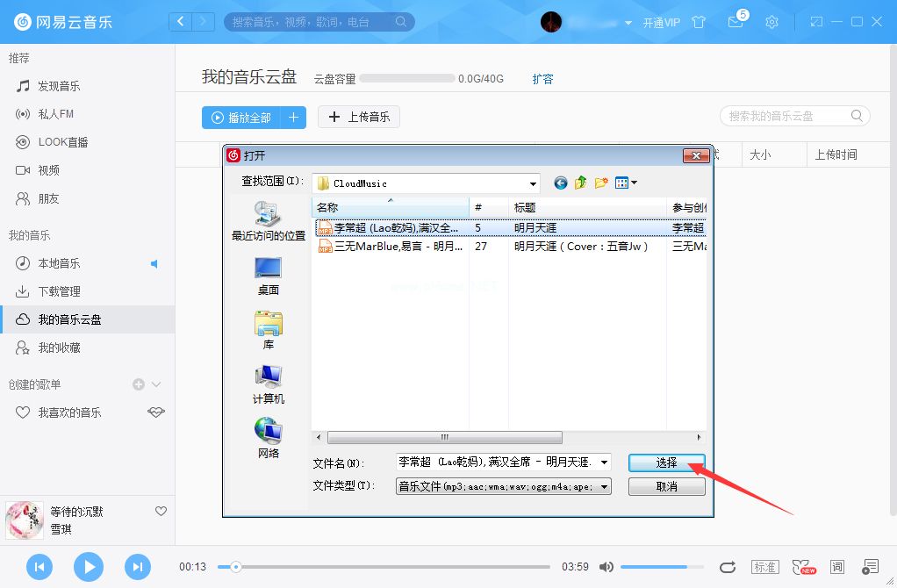Click the 选择 button in the dialog
897x588 pixels.
(x=665, y=463)
